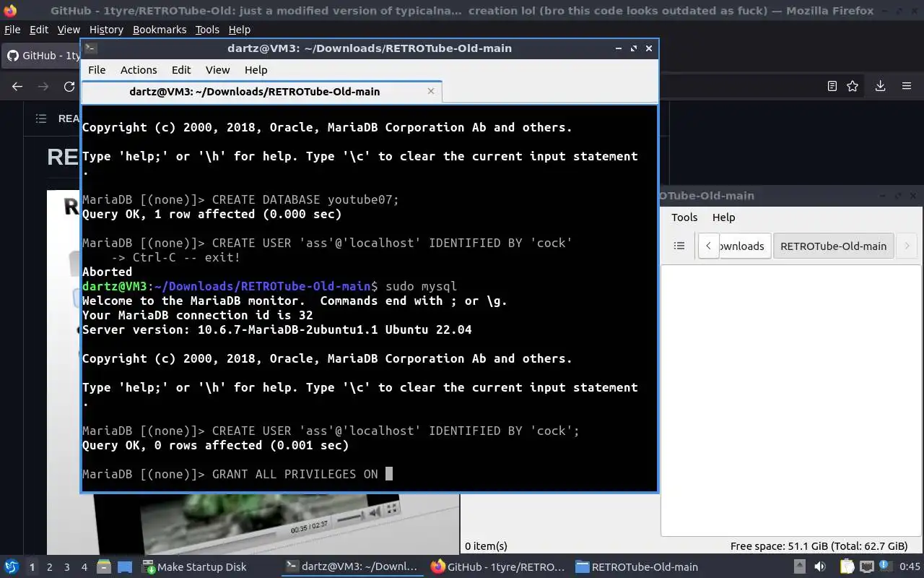Select RETROTube-Old-main path button
Image resolution: width=924 pixels, height=578 pixels.
click(833, 246)
